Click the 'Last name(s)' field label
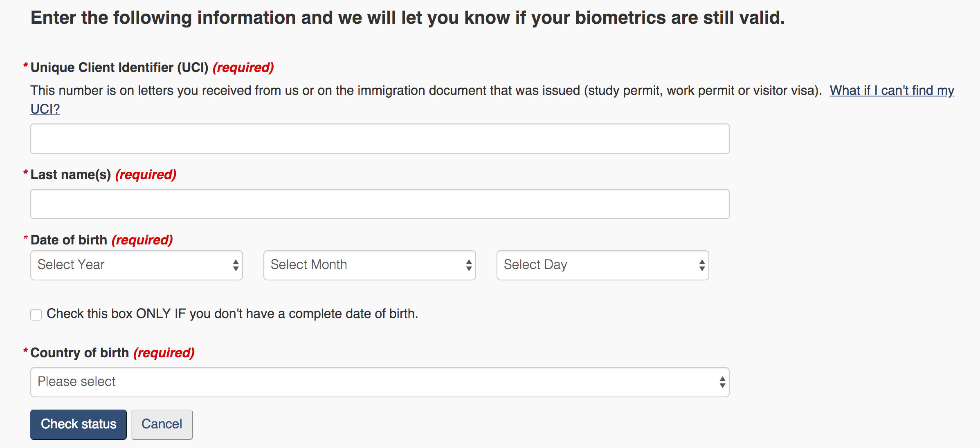This screenshot has width=980, height=448. tap(71, 175)
